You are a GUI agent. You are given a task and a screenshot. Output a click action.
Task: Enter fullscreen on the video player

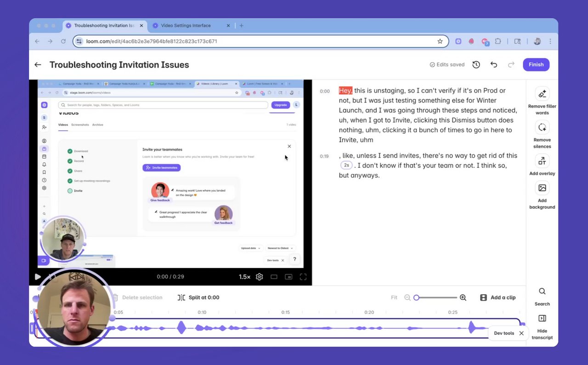coord(303,277)
